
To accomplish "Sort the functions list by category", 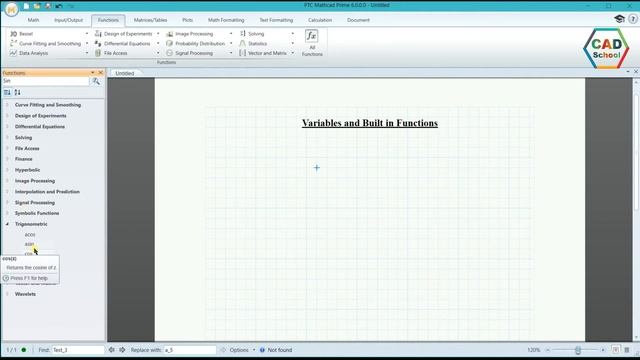I will (x=7, y=93).
